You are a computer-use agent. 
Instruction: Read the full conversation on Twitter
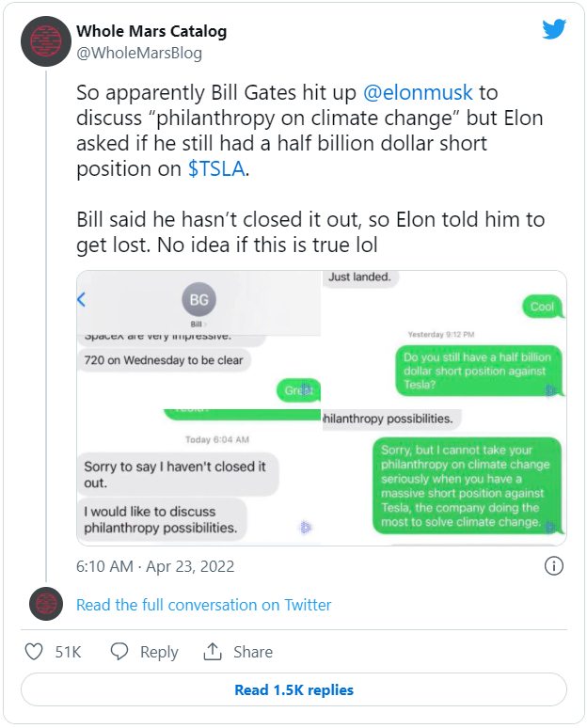203,605
